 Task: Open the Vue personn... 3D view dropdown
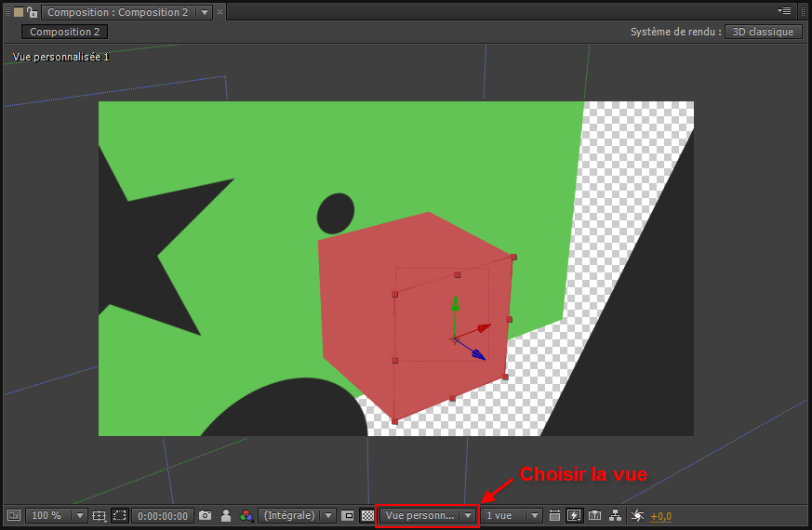[x=427, y=515]
